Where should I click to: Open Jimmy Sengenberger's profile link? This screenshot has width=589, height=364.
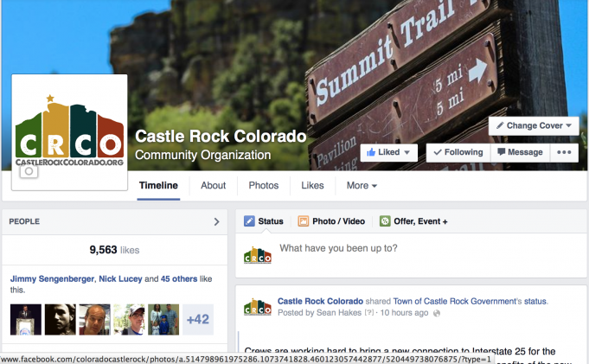point(52,278)
